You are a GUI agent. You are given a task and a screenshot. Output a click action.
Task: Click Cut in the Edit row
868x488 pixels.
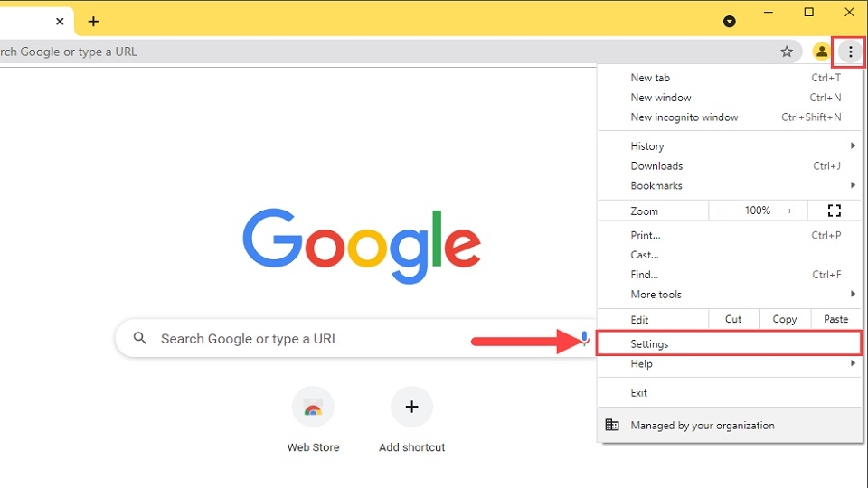coord(733,319)
